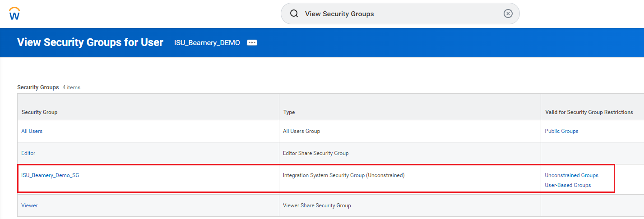Select the Editor Share Security Group cell
The height and width of the screenshot is (219, 644).
tap(315, 153)
